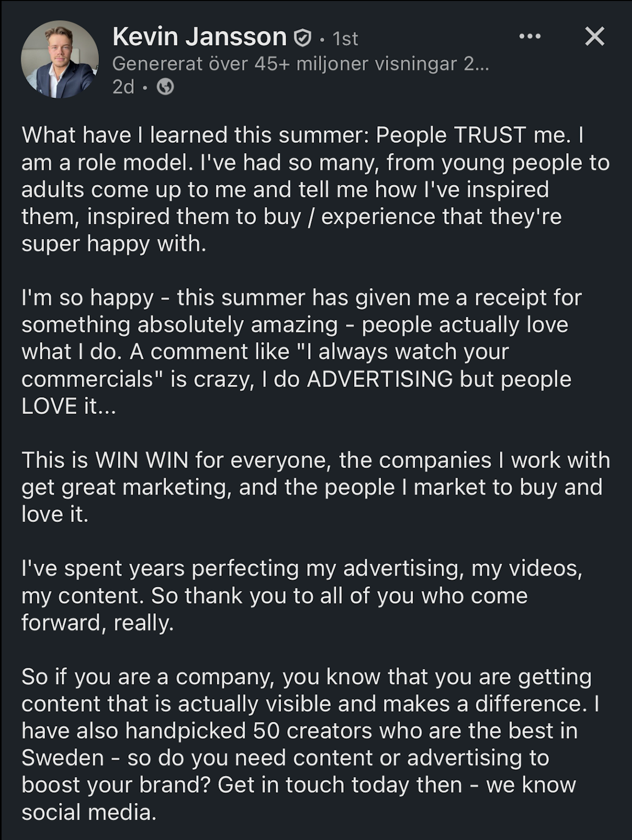Click the paragraph starting 'What have I learned'
The height and width of the screenshot is (840, 632).
(315, 189)
